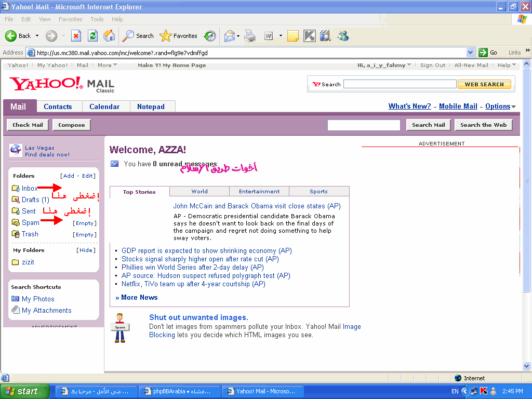This screenshot has width=532, height=399.
Task: Click the Spam folder icon
Action: point(16,222)
